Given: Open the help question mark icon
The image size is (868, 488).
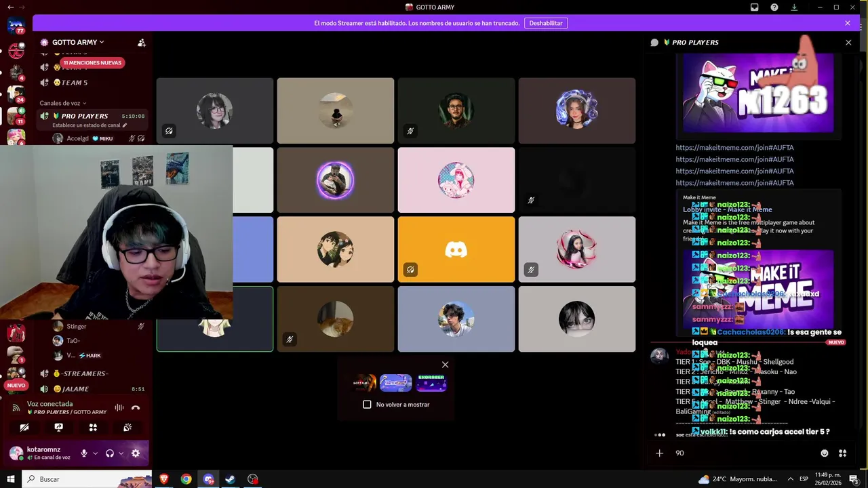Looking at the screenshot, I should point(774,7).
